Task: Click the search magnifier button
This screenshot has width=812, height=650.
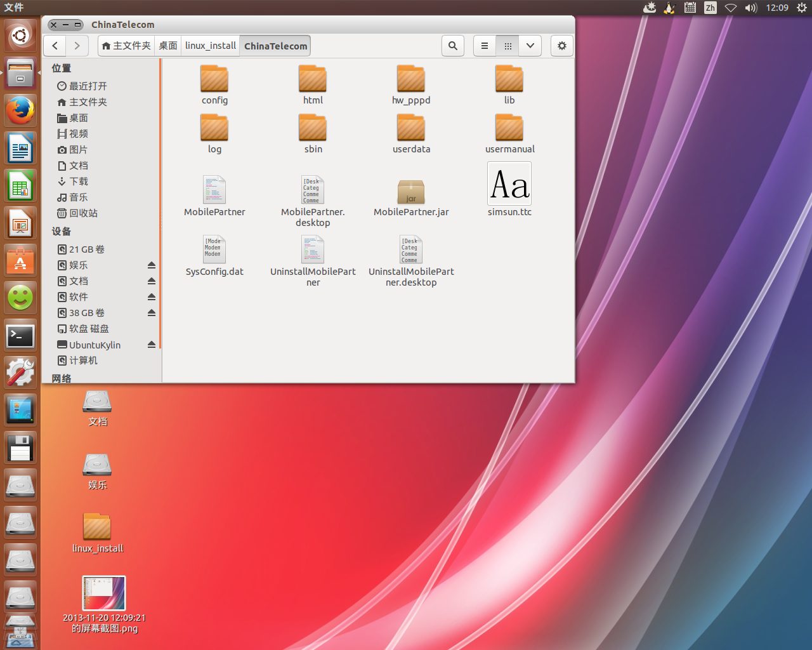Action: [453, 46]
